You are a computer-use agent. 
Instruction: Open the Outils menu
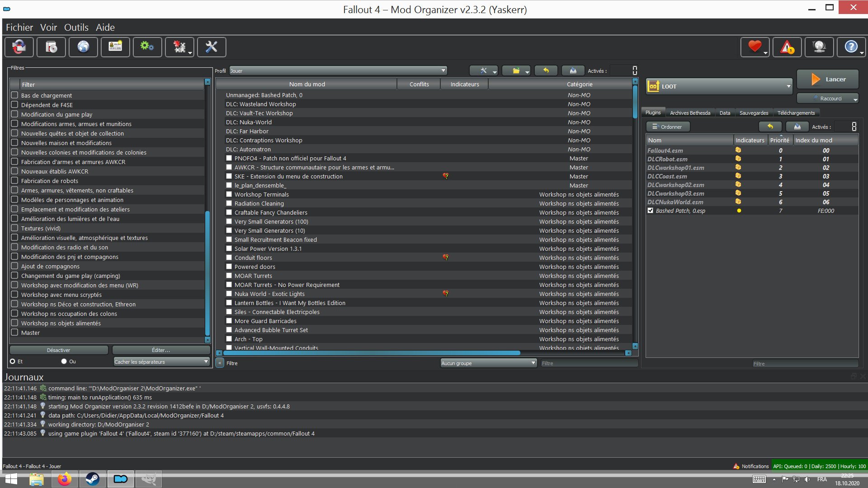click(x=76, y=28)
